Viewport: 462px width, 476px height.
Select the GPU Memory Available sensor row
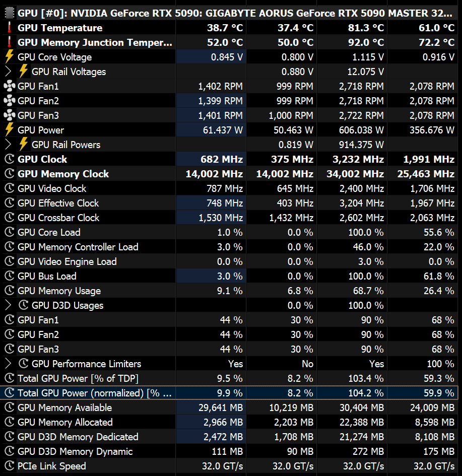[64, 407]
